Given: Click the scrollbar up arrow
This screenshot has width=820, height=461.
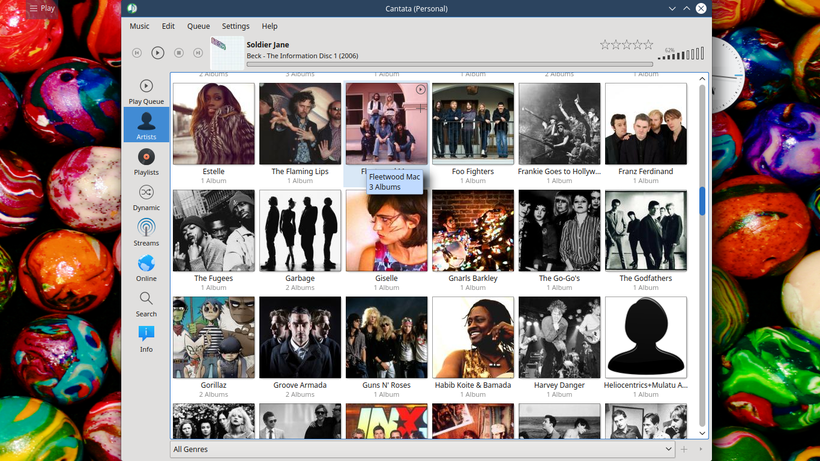Looking at the screenshot, I should coord(702,79).
